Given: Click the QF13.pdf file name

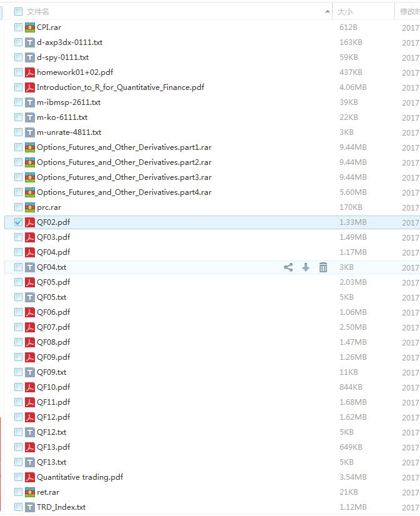Looking at the screenshot, I should [53, 447].
